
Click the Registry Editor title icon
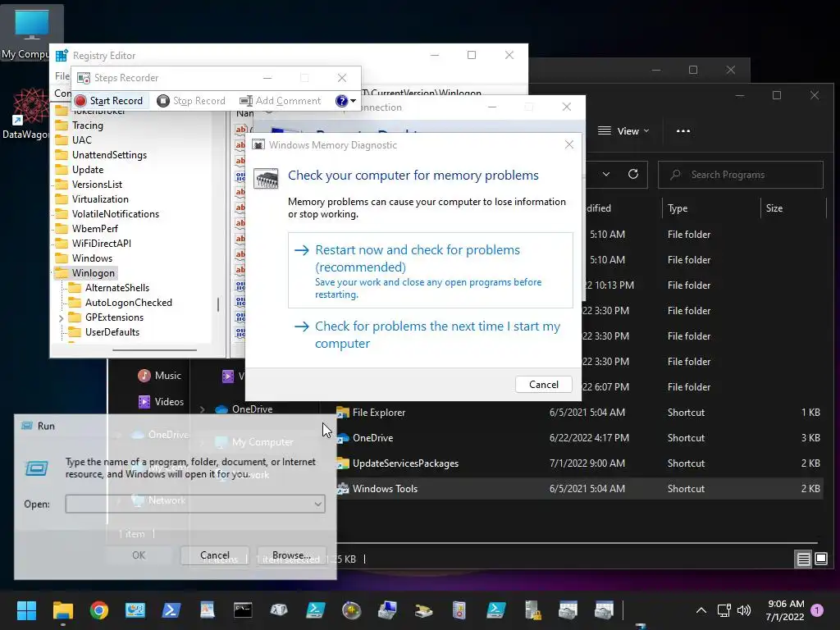click(62, 55)
